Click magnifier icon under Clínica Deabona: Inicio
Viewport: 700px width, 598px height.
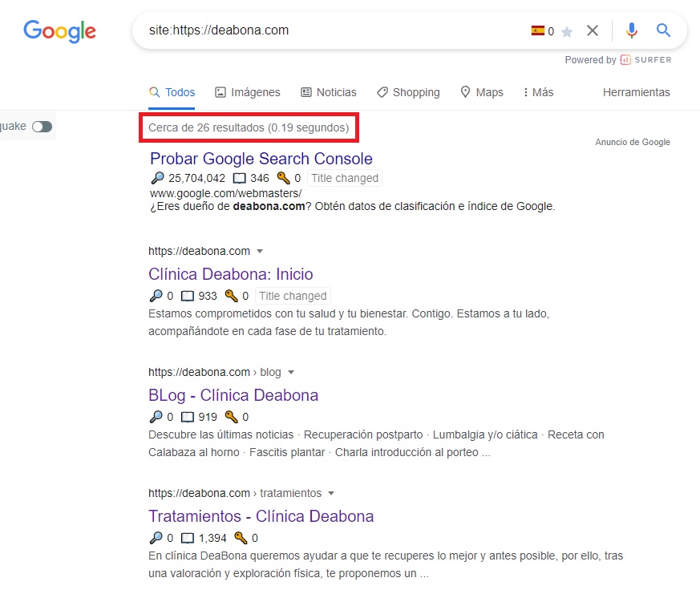156,296
